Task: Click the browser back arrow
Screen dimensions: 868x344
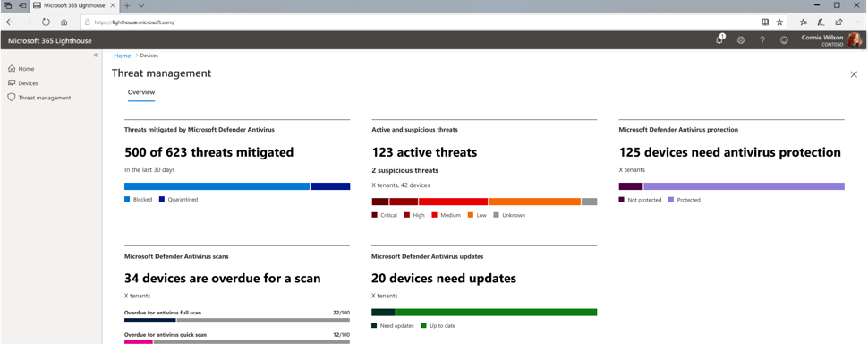Action: click(10, 22)
